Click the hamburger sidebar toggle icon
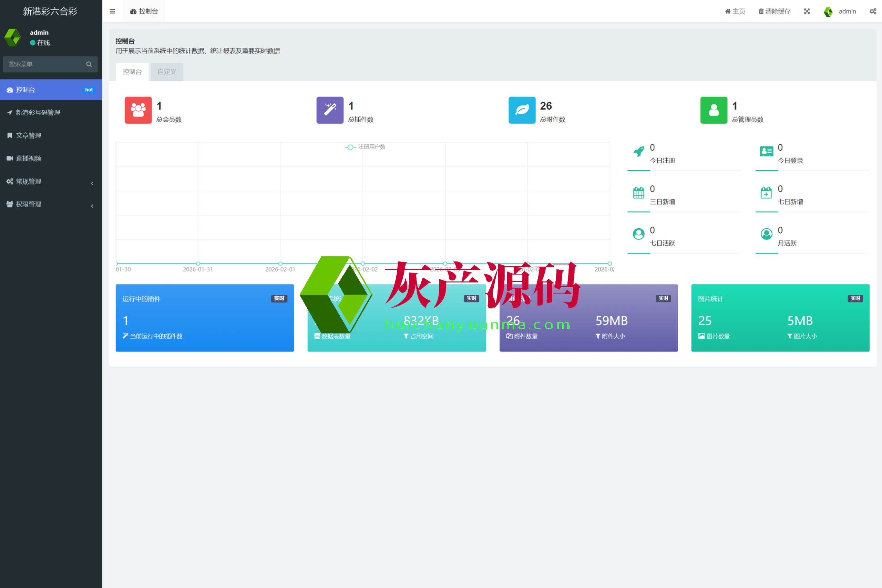882x588 pixels. [x=112, y=11]
